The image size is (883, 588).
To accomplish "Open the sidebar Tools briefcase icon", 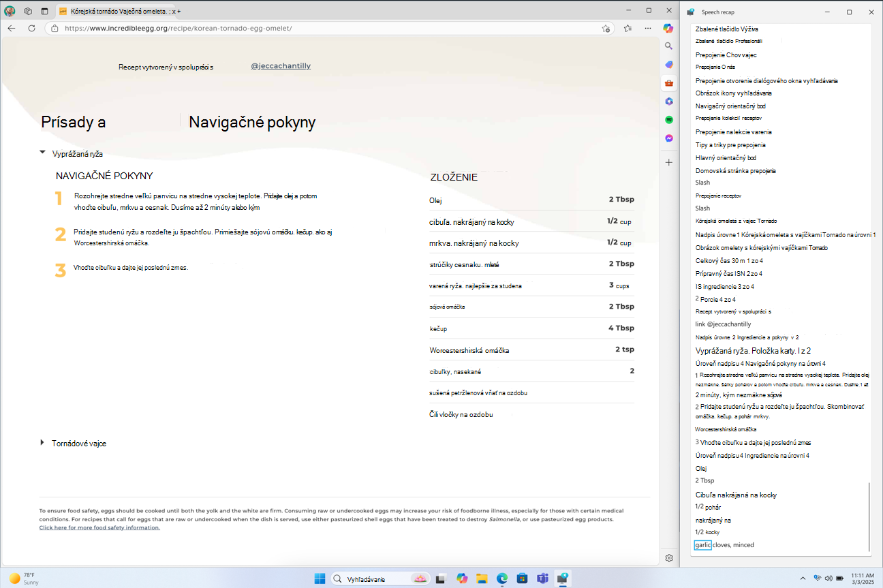I will [669, 83].
